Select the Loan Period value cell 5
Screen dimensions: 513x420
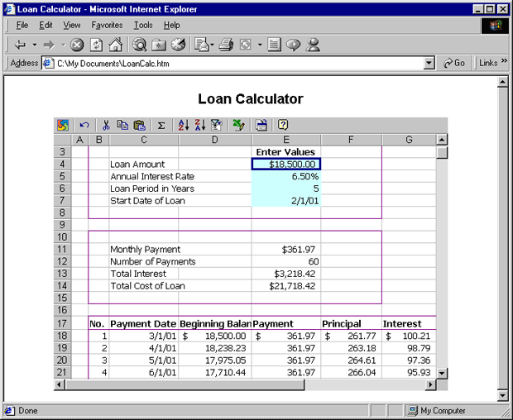click(286, 189)
